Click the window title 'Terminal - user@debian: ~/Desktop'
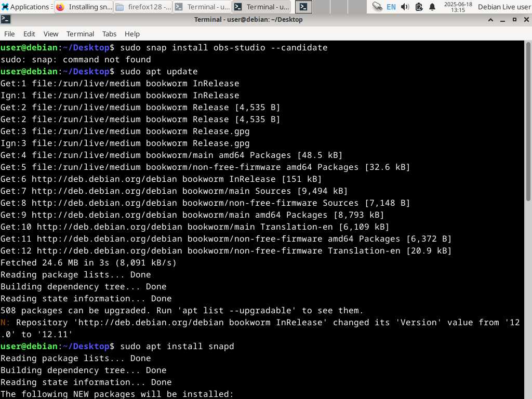The height and width of the screenshot is (399, 532). (248, 20)
